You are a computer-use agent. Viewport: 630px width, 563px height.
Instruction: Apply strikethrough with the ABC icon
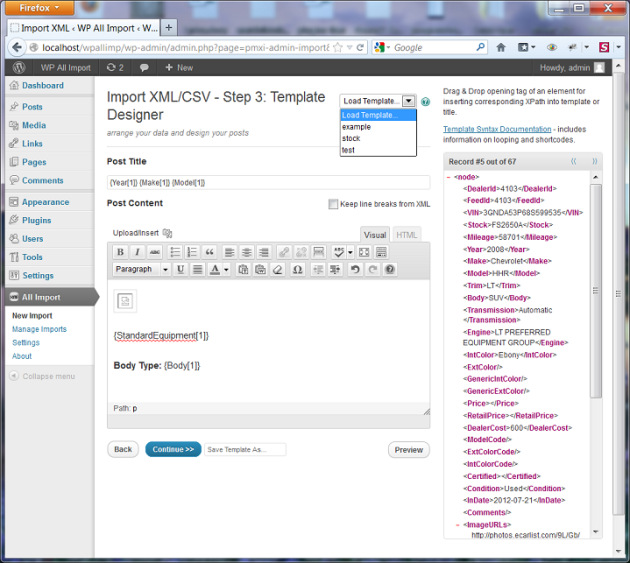(x=155, y=252)
